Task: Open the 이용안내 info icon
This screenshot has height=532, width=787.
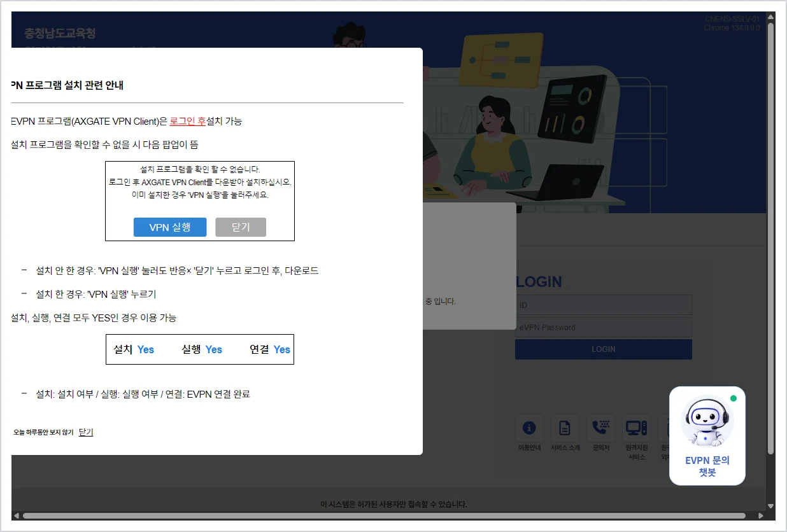Action: pos(529,428)
